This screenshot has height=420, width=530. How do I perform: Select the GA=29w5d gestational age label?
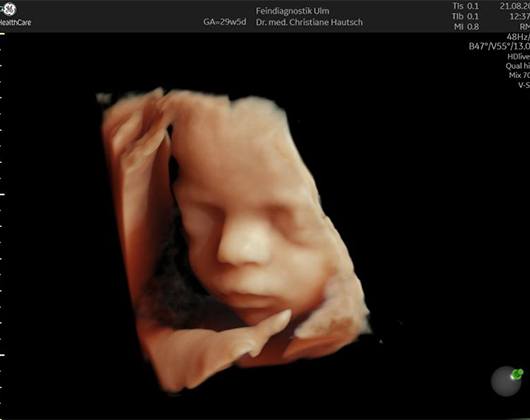coord(225,22)
